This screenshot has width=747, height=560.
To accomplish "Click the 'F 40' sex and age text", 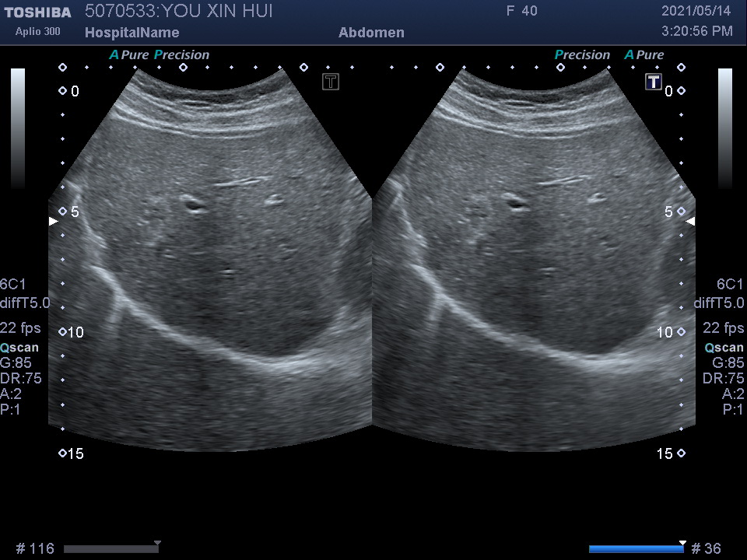I will 521,11.
